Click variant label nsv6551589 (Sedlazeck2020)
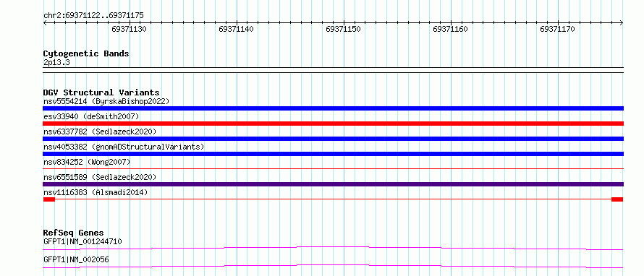Screen dimensions: 644x276 [100, 177]
